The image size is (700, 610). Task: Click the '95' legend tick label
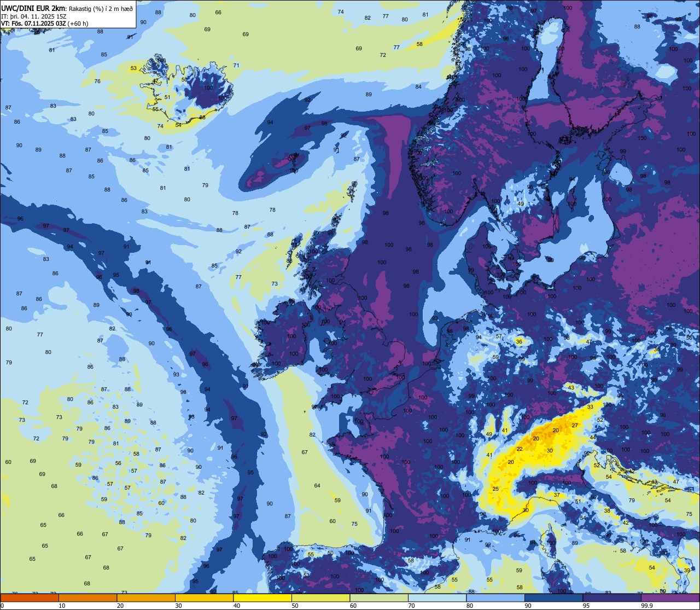click(586, 606)
